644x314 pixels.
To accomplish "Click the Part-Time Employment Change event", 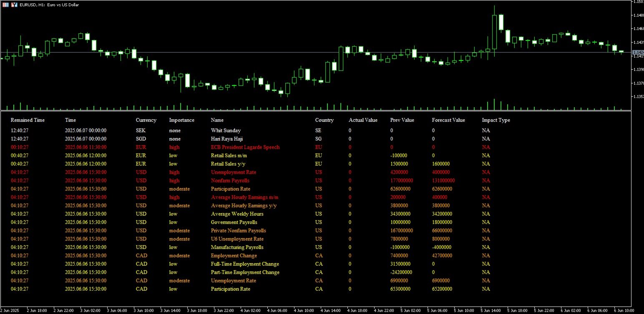I will 245,272.
